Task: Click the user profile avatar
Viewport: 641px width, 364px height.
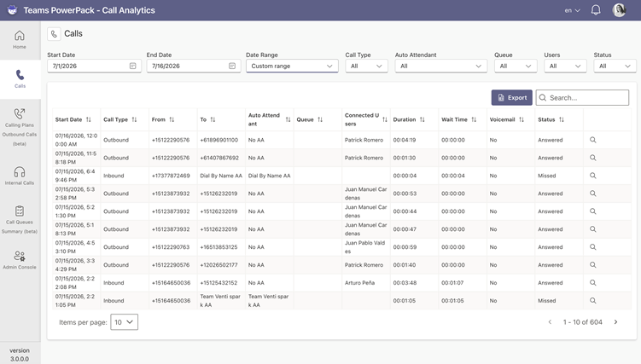Action: click(x=619, y=10)
